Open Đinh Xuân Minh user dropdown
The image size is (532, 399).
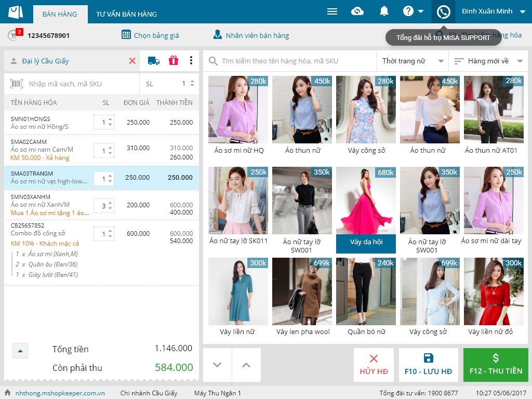tap(494, 11)
